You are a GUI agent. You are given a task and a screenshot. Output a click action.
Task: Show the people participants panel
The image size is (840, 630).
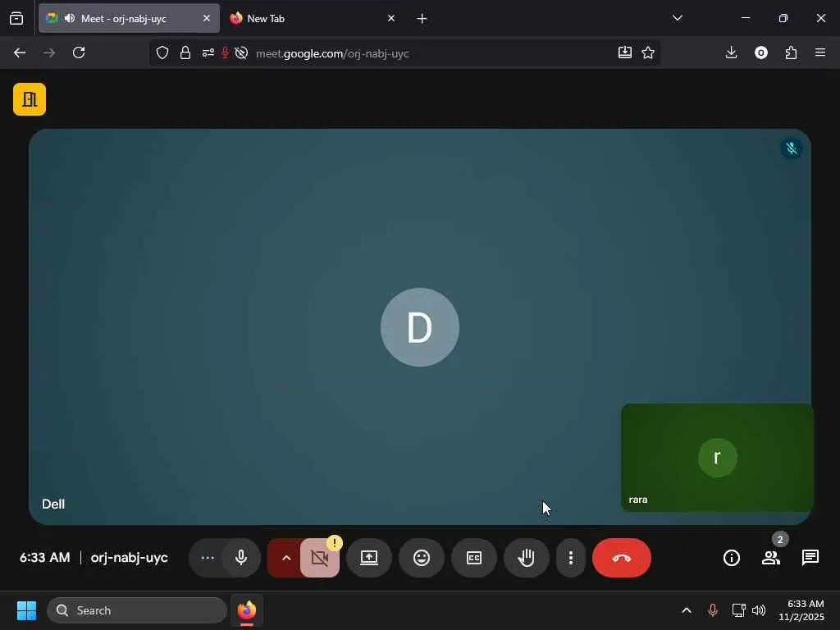(x=770, y=558)
